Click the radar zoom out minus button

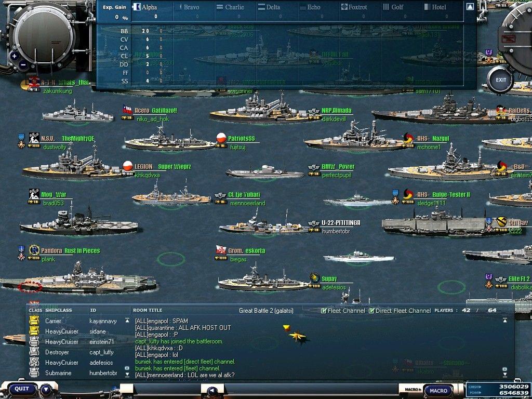23,65
